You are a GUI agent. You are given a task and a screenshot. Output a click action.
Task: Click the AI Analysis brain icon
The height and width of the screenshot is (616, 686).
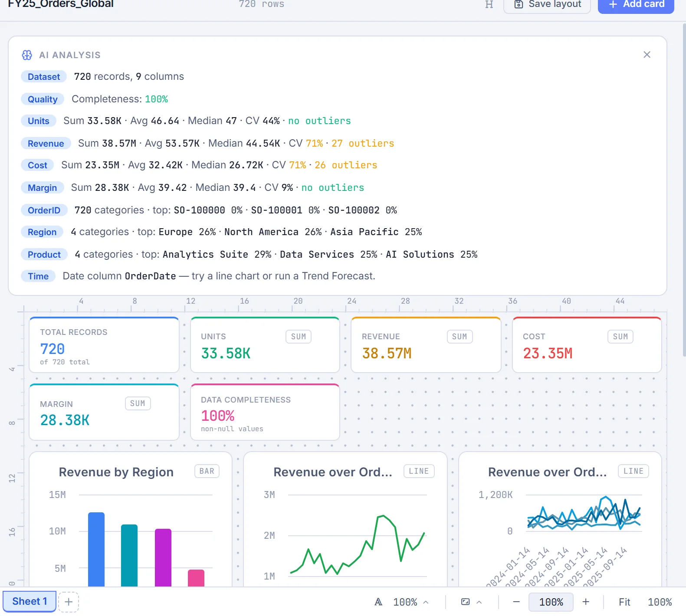click(x=27, y=55)
